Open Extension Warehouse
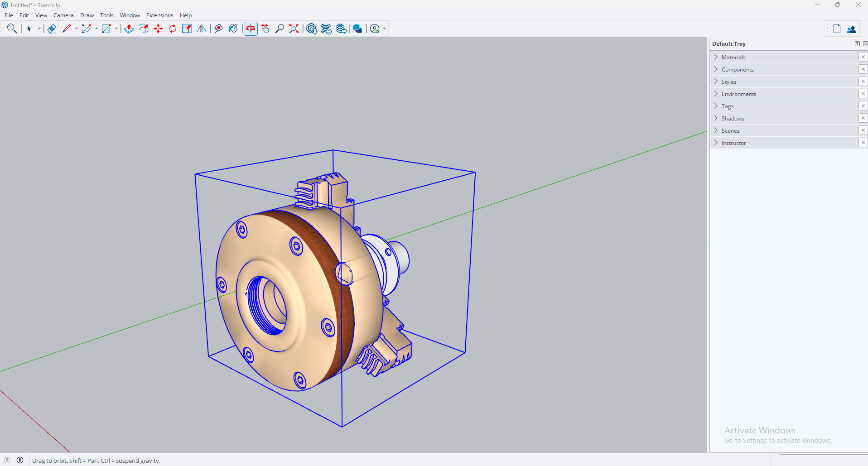Viewport: 868px width, 466px height. (x=326, y=29)
